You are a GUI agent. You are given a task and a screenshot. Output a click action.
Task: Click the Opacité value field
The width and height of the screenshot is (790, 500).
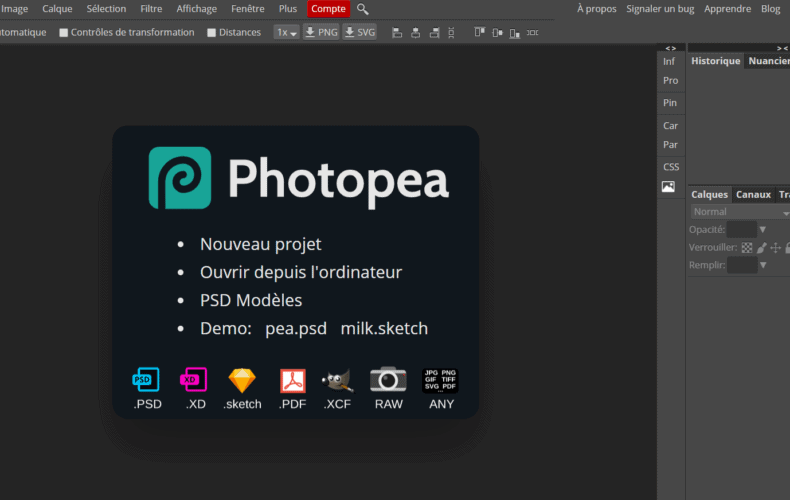tap(741, 230)
